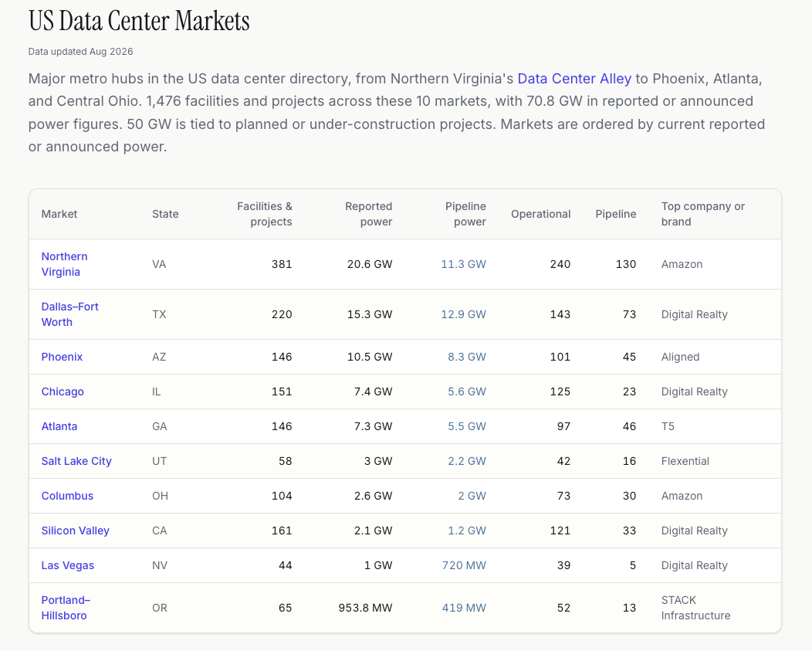Click the T5 company cell
This screenshot has width=812, height=651.
[668, 426]
